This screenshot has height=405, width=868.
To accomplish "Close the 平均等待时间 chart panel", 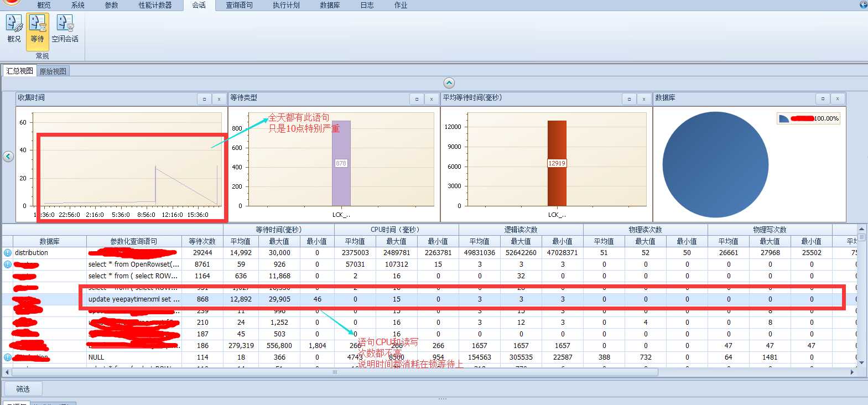I will click(644, 99).
